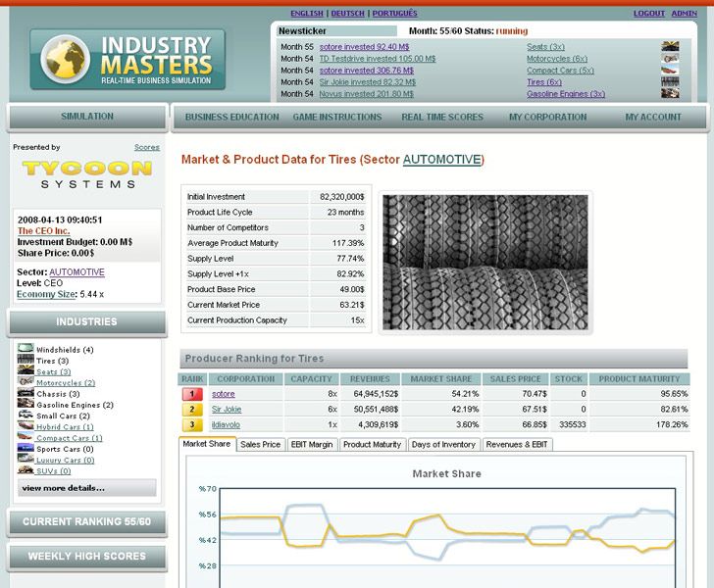Click the Small Cars industry icon

[25, 415]
